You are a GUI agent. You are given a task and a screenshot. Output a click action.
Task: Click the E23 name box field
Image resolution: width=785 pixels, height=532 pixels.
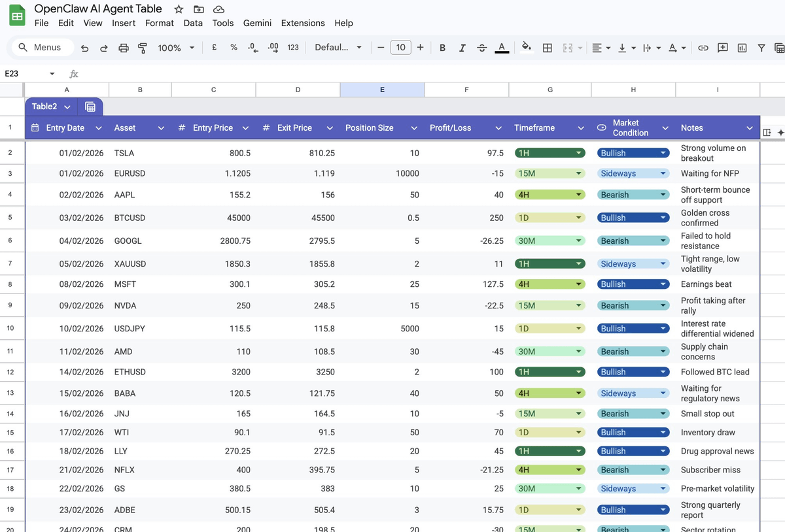(x=29, y=74)
